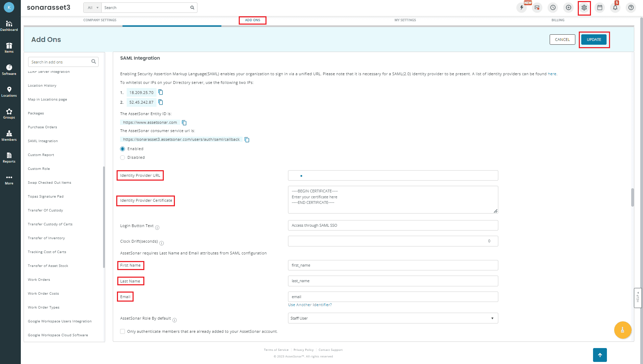Open the notifications bell
Viewport: 643px width, 364px height.
(615, 7)
